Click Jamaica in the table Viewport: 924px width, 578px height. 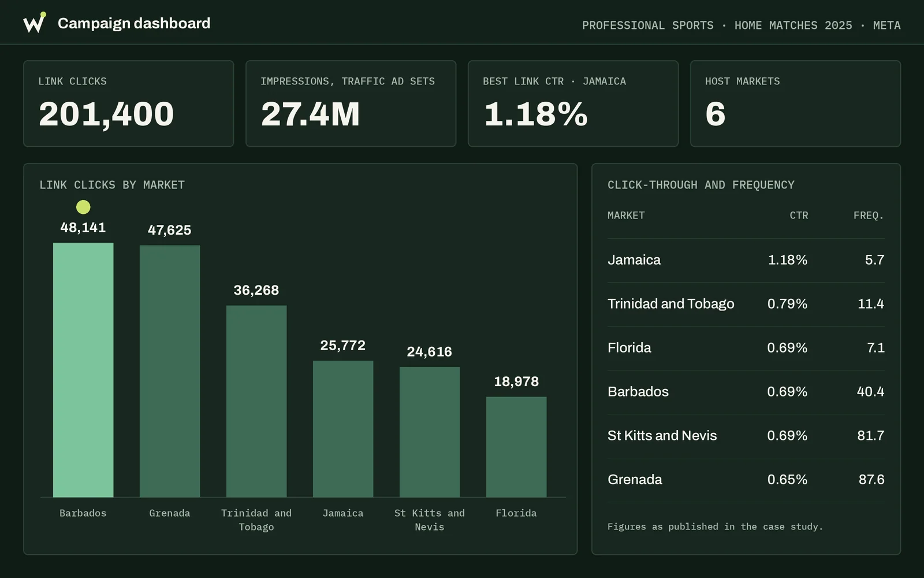tap(634, 260)
